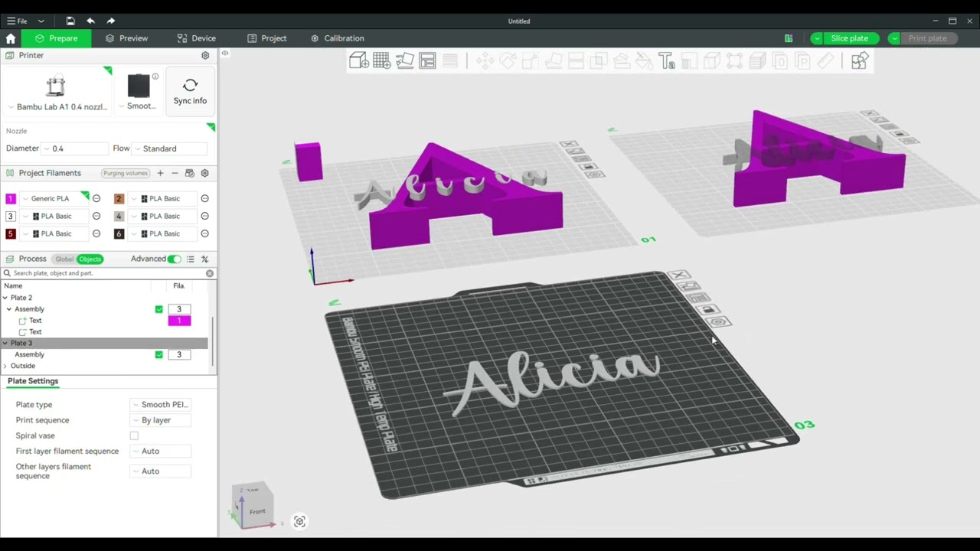
Task: Click filament 5 dark red swatch
Action: click(x=11, y=233)
